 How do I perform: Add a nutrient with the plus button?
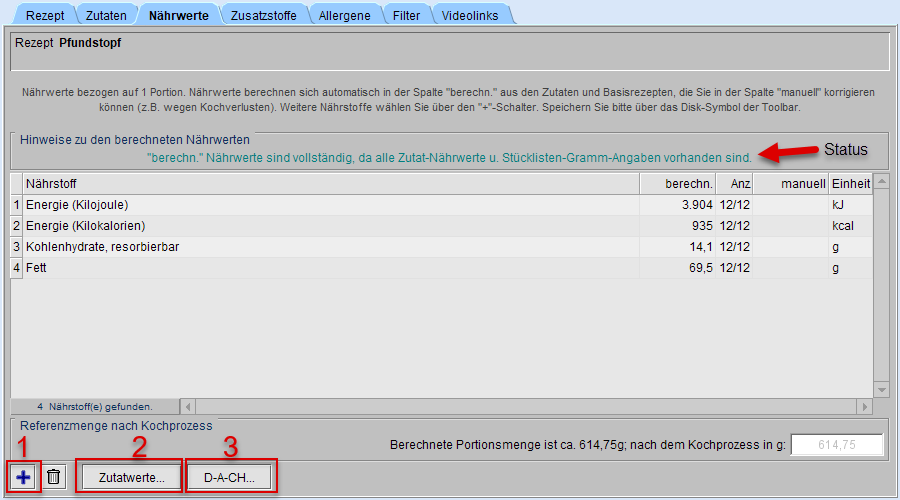click(x=23, y=477)
